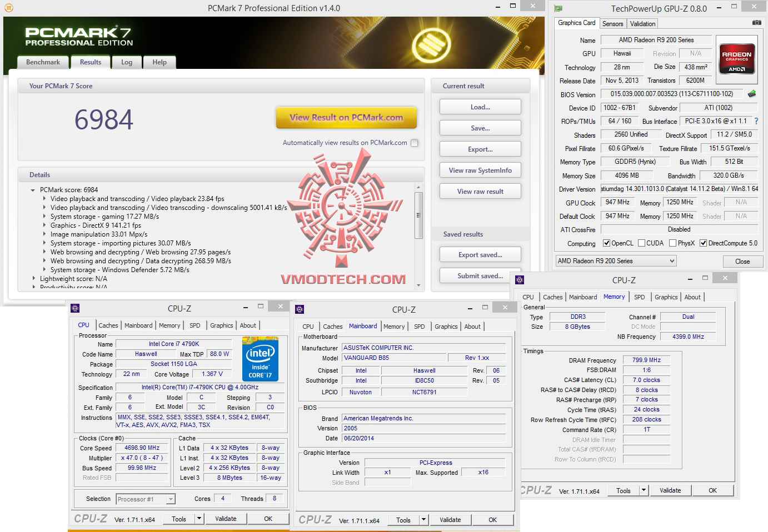Switch to the Benchmark tab in PCMark
The width and height of the screenshot is (768, 532).
click(43, 62)
